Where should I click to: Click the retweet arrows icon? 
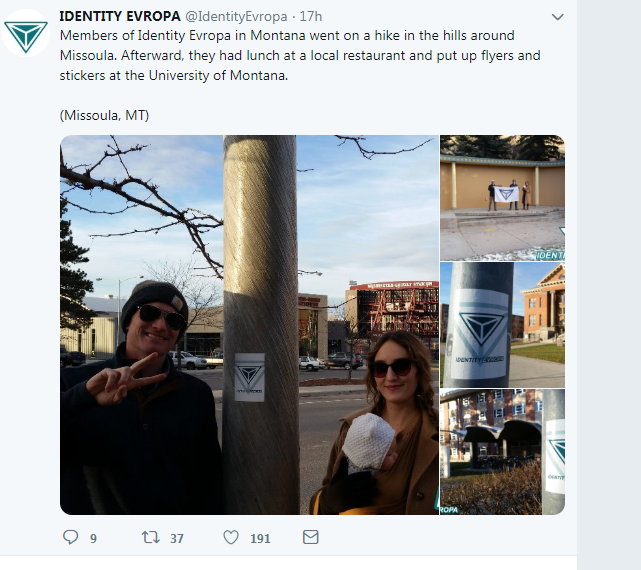click(x=150, y=537)
